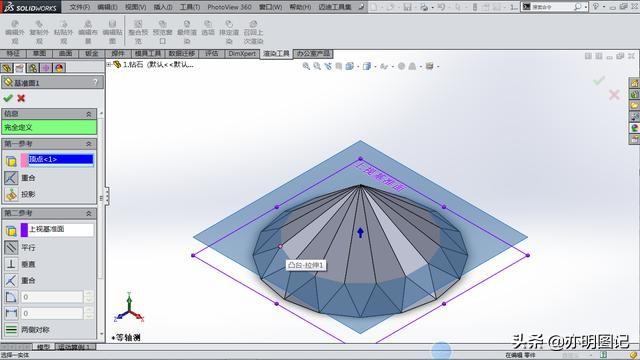Click the 顶点<1> first reference selection box
Image resolution: width=640 pixels, height=360 pixels.
[60, 159]
